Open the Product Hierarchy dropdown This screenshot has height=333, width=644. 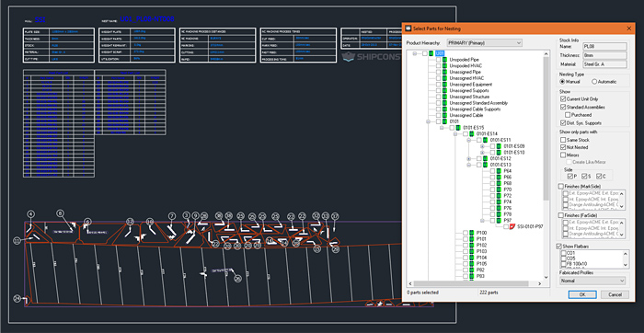[484, 42]
